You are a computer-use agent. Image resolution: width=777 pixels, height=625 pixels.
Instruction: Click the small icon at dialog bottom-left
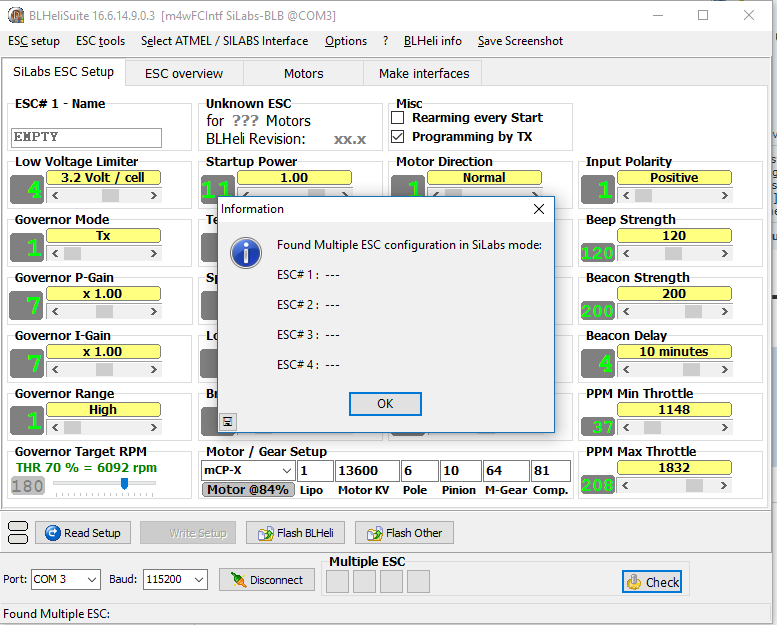click(x=228, y=422)
